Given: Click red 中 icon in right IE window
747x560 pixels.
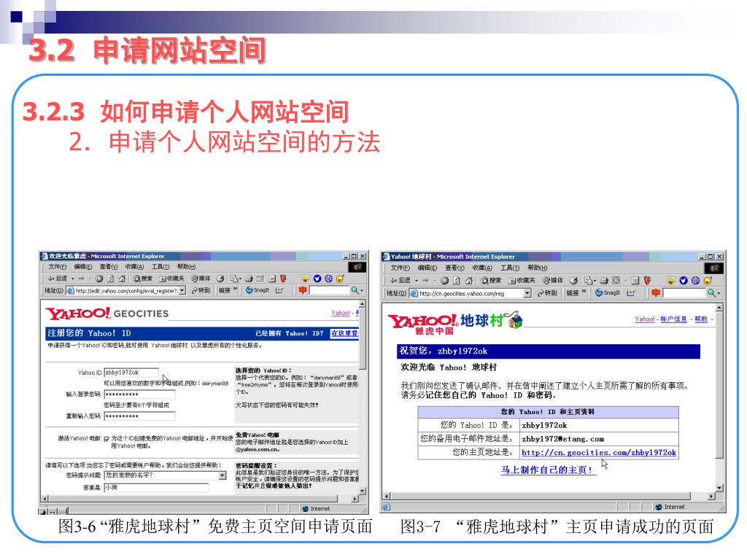Looking at the screenshot, I should pyautogui.click(x=656, y=293).
